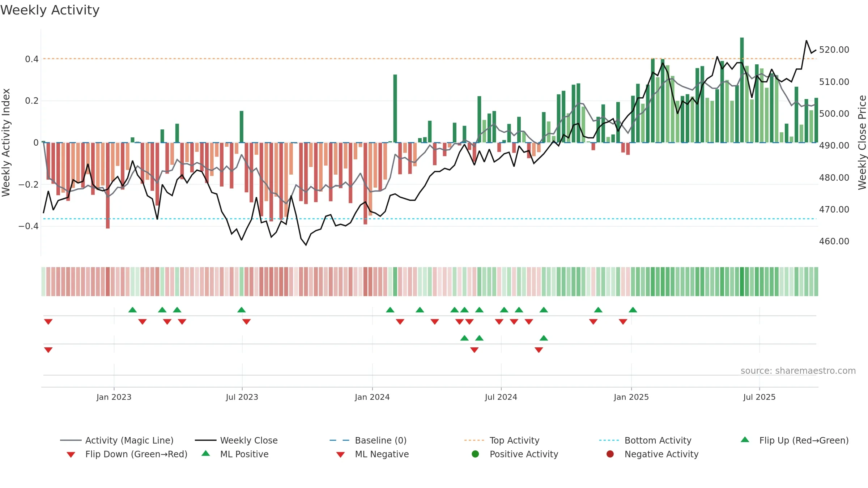The image size is (868, 488).
Task: Toggle Flip Up (Red→Green) legend entry
Action: (794, 440)
